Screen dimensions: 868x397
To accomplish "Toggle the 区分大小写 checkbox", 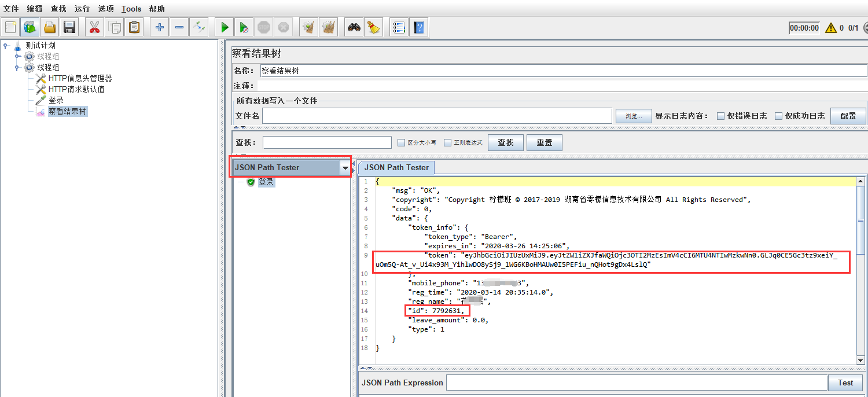I will coord(402,142).
